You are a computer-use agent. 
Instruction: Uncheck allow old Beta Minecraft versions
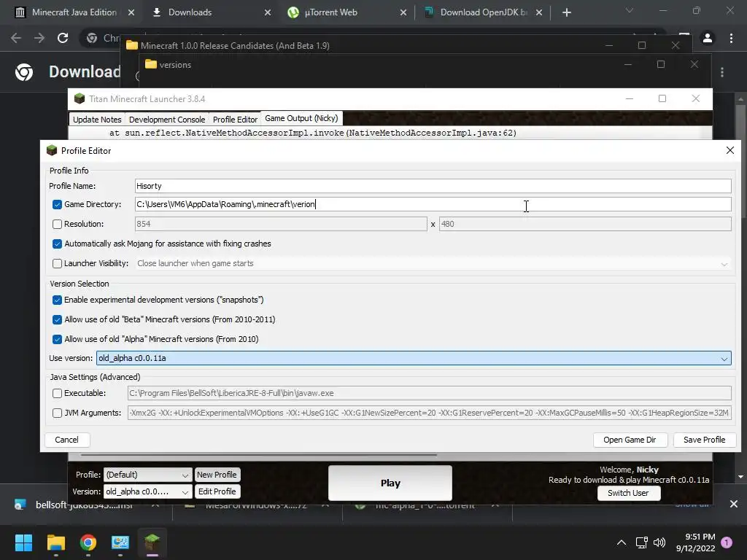click(57, 319)
